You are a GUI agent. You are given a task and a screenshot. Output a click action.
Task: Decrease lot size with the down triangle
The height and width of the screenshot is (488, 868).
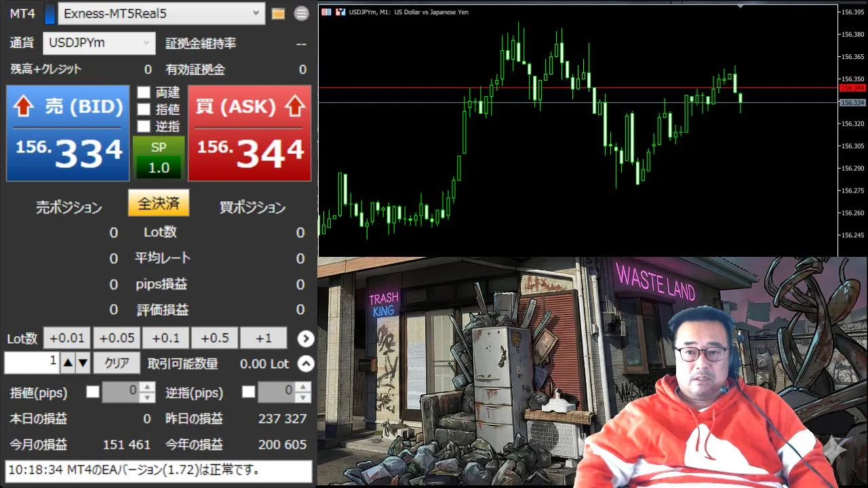click(x=83, y=363)
